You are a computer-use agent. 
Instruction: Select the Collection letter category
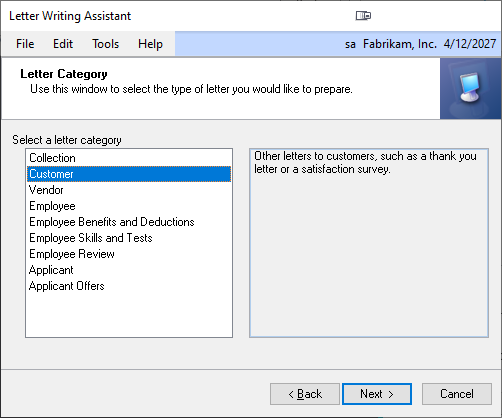click(x=129, y=158)
